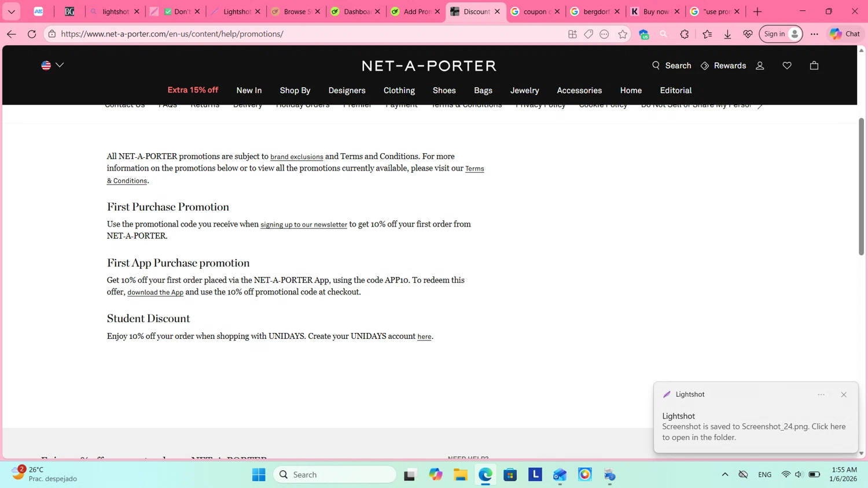The width and height of the screenshot is (868, 488).
Task: Click the page vertical scrollbar thumb
Action: 861,186
